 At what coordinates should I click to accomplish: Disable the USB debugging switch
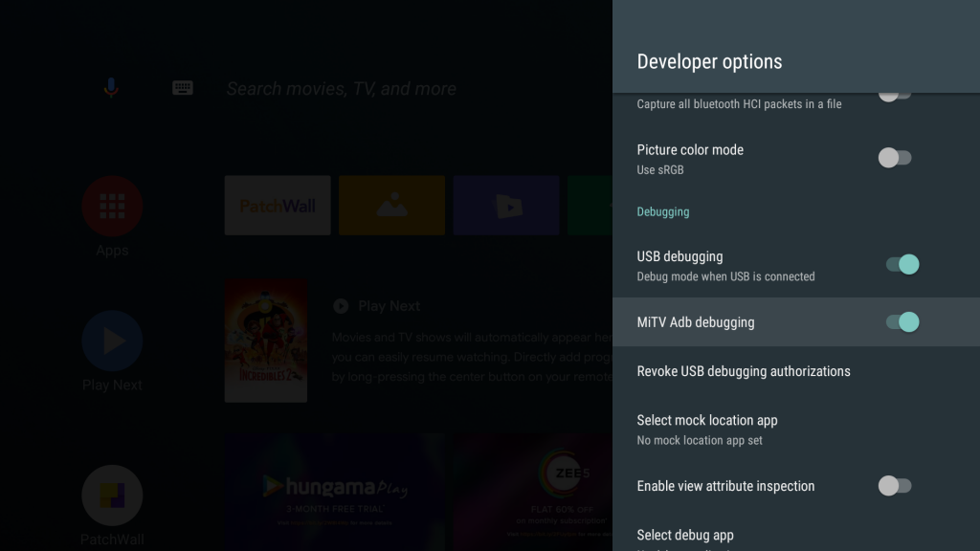point(902,264)
